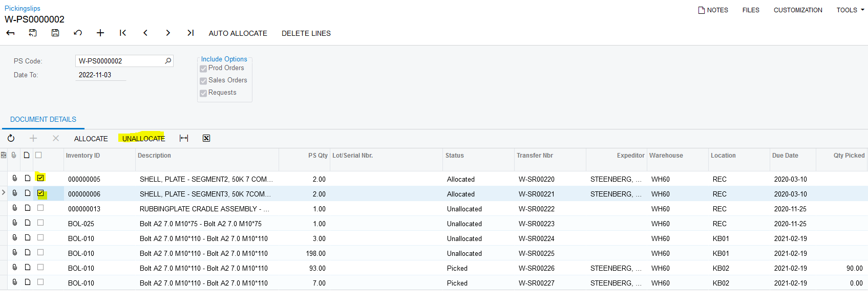Viewport: 868px width, 306px height.
Task: Export grid to Excel icon
Action: [x=206, y=139]
